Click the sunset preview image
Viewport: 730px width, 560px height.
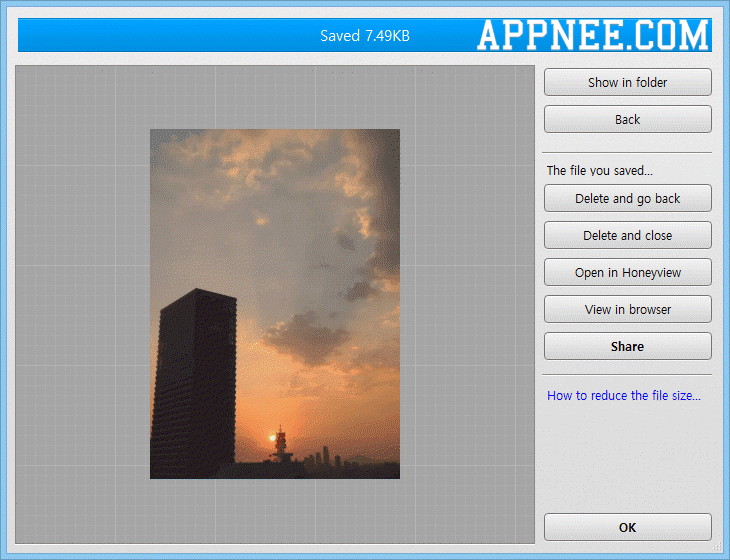pyautogui.click(x=275, y=304)
